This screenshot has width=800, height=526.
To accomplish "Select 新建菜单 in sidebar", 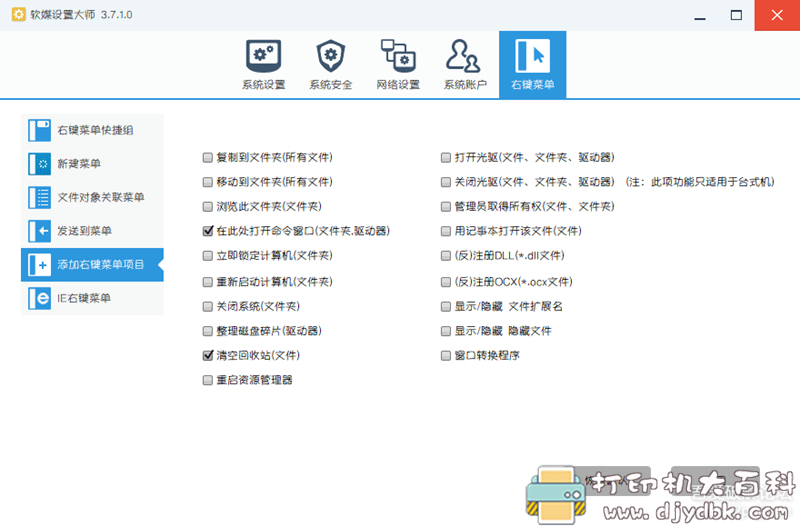I will click(x=92, y=164).
